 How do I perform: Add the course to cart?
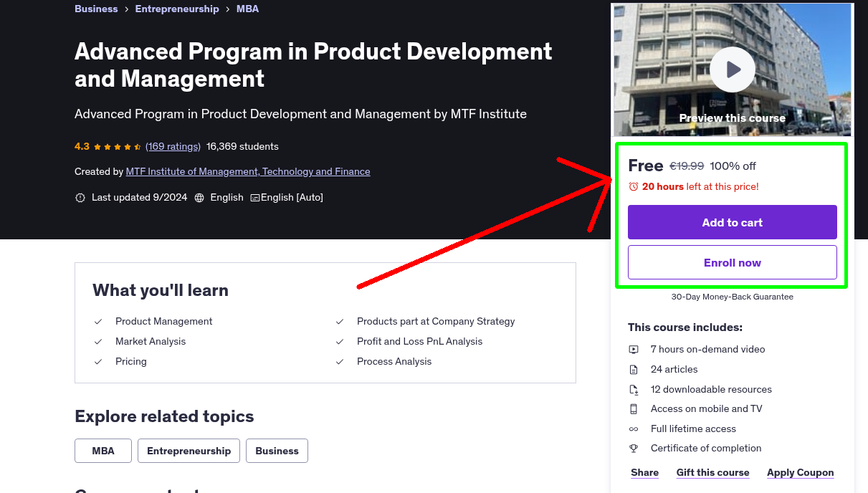733,222
